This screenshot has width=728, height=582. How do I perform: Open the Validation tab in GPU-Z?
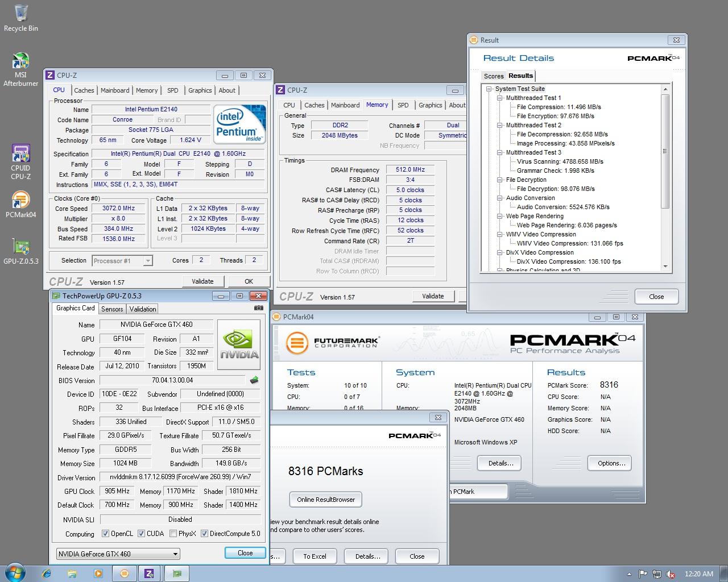click(x=143, y=309)
